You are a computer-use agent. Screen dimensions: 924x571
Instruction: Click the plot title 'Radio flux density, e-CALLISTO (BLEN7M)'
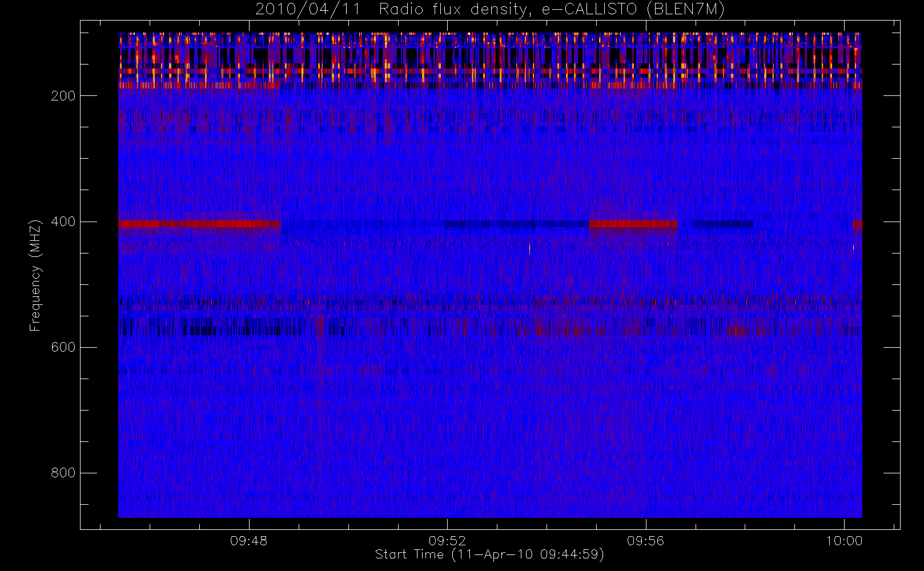pyautogui.click(x=552, y=9)
